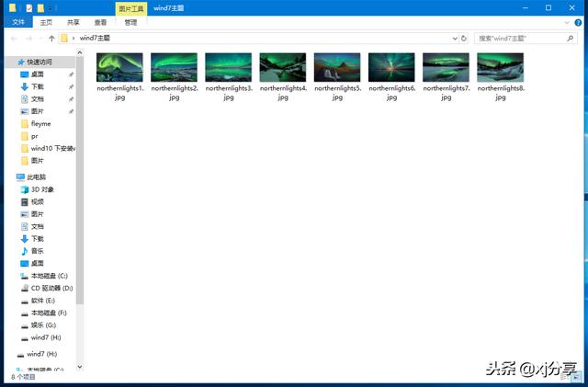588x387 pixels.
Task: Select 此电脑 (This PC) in sidebar
Action: pyautogui.click(x=37, y=177)
